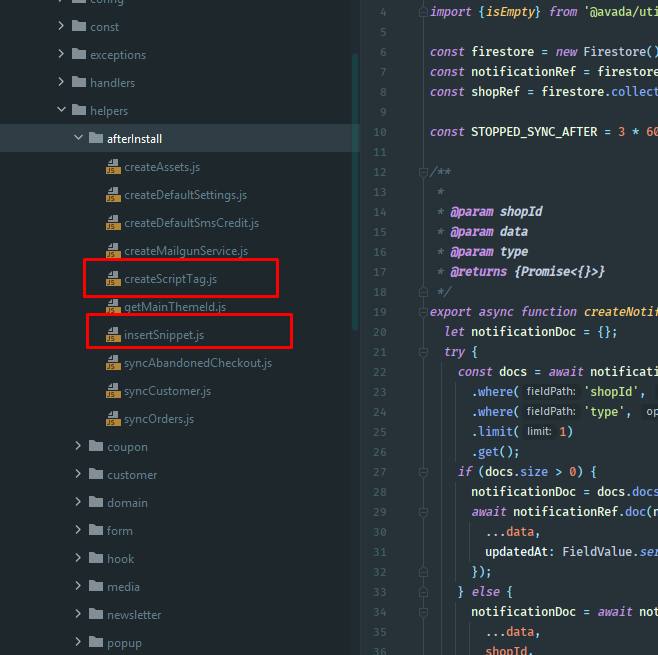Select syncAbandonedCheckout.js in project tree
This screenshot has width=658, height=655.
coord(197,363)
